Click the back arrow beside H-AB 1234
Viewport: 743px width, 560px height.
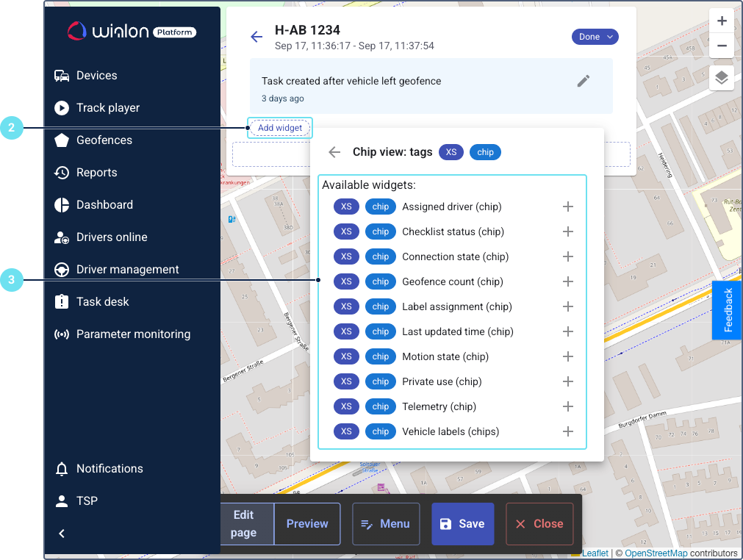pyautogui.click(x=256, y=37)
